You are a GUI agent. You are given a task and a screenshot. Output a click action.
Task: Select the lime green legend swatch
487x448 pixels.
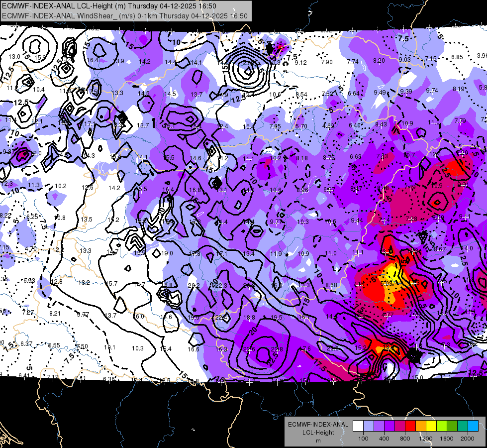(442, 426)
